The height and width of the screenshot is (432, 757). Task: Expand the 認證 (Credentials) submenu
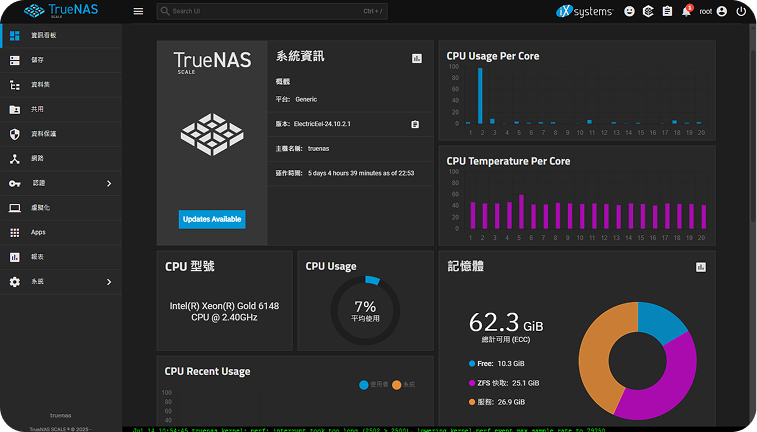(108, 183)
